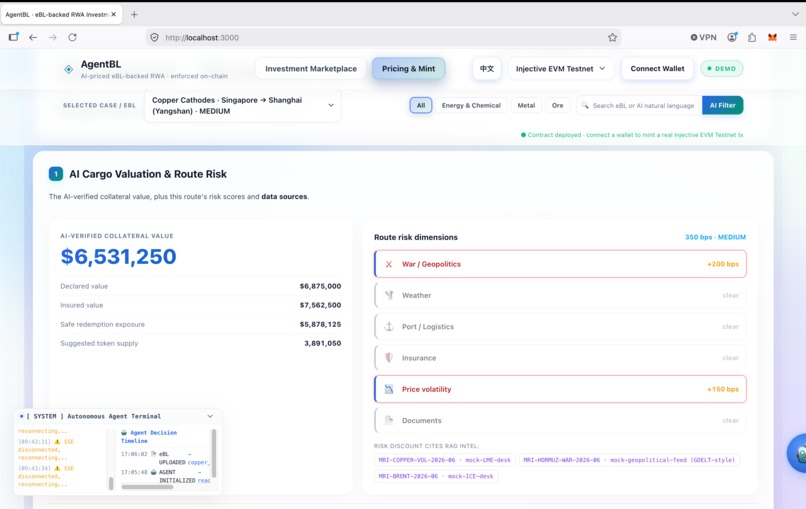Open the Investment Marketplace tab
The image size is (806, 509).
pyautogui.click(x=311, y=68)
